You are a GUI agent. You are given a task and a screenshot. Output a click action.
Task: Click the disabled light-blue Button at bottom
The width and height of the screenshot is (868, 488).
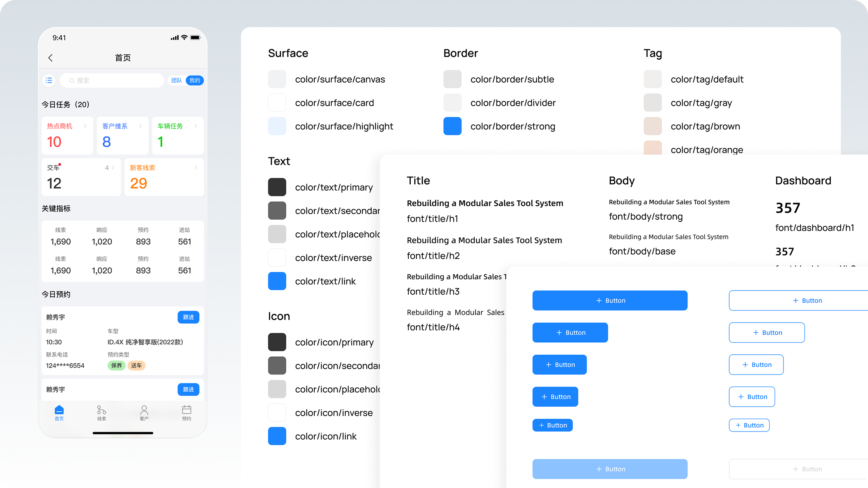(610, 469)
